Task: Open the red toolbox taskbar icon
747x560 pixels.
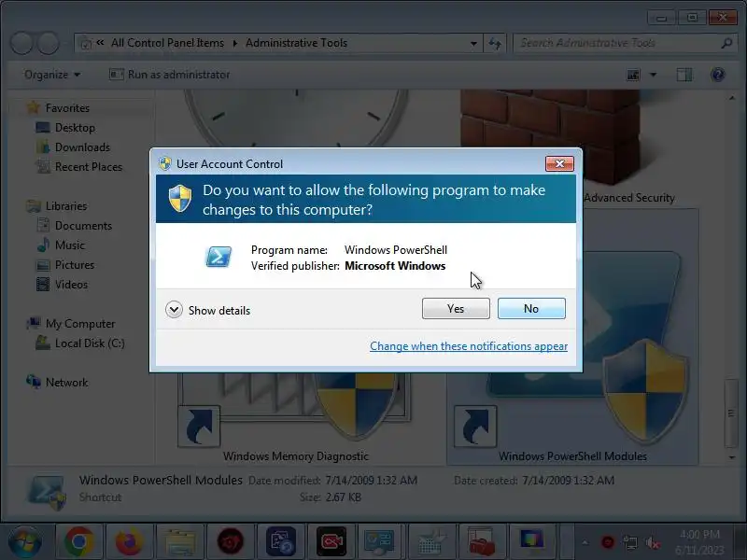Action: pos(482,542)
